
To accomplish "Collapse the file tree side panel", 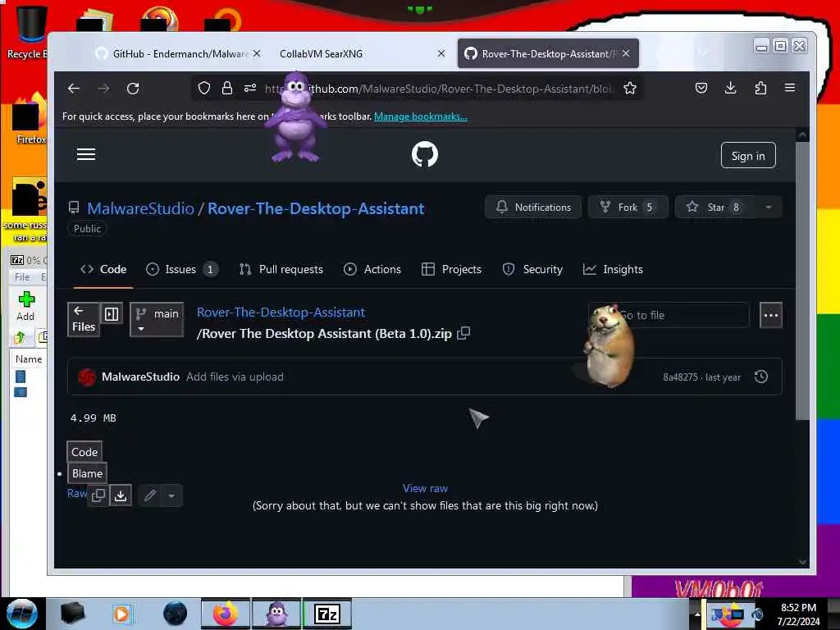I will 112,314.
